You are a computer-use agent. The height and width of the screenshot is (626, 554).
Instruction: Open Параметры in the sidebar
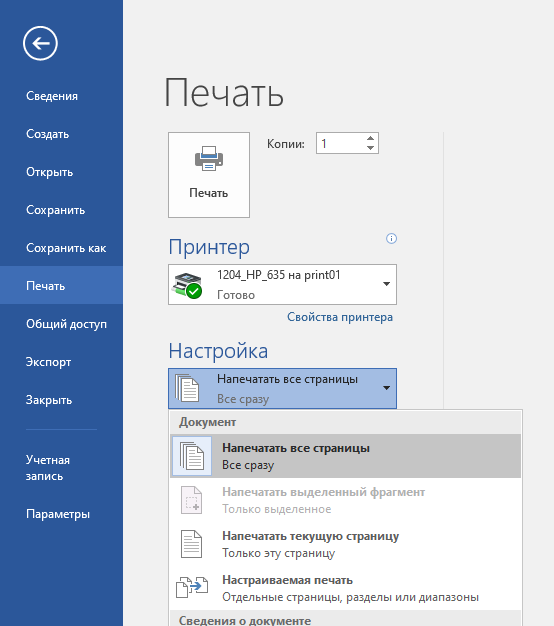click(x=58, y=514)
